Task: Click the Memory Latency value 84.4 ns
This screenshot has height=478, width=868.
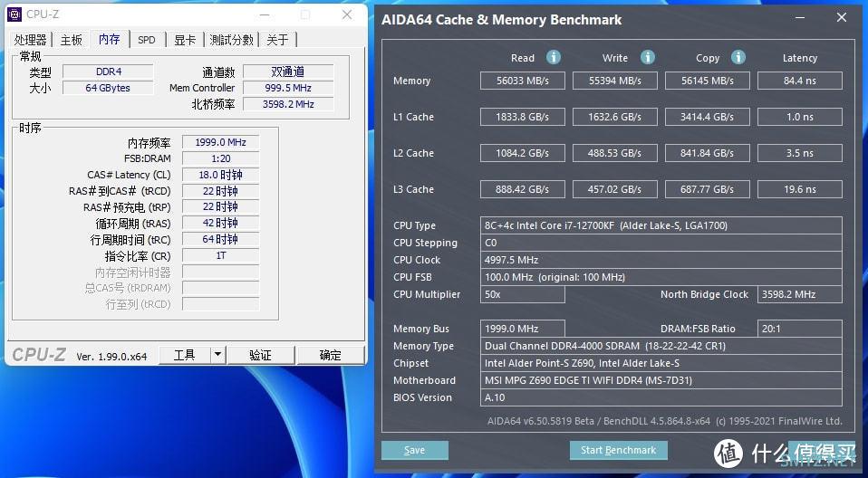Action: 800,81
